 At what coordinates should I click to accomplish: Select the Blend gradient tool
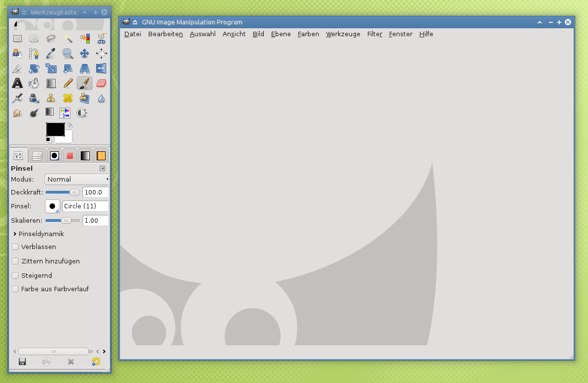51,83
